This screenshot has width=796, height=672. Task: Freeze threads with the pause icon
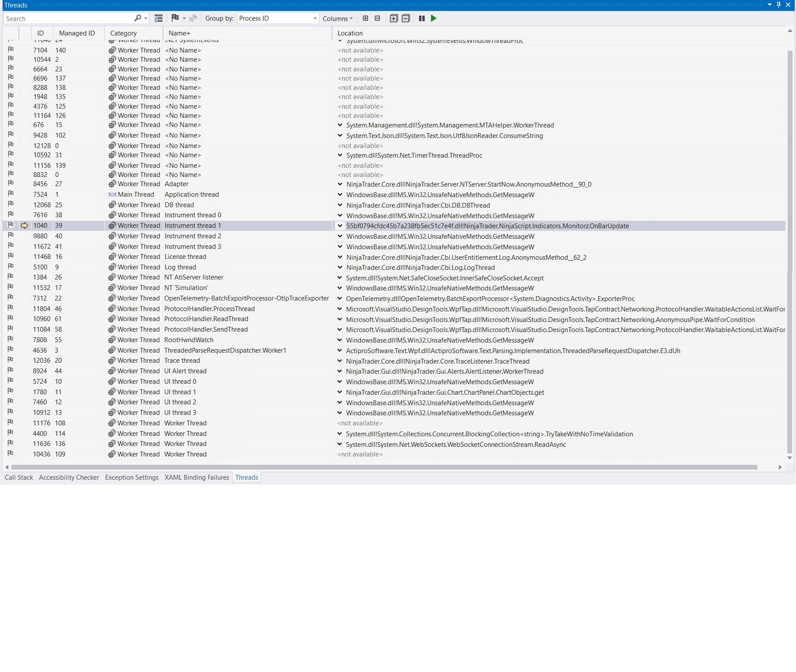(x=422, y=18)
